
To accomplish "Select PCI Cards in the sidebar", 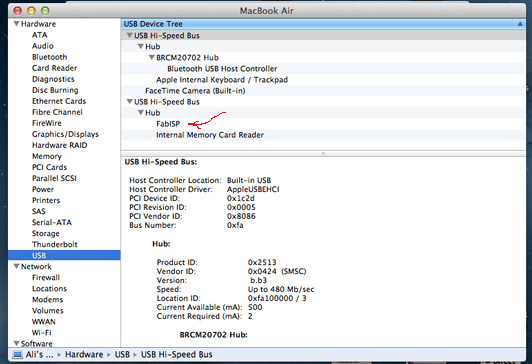I will coord(50,167).
